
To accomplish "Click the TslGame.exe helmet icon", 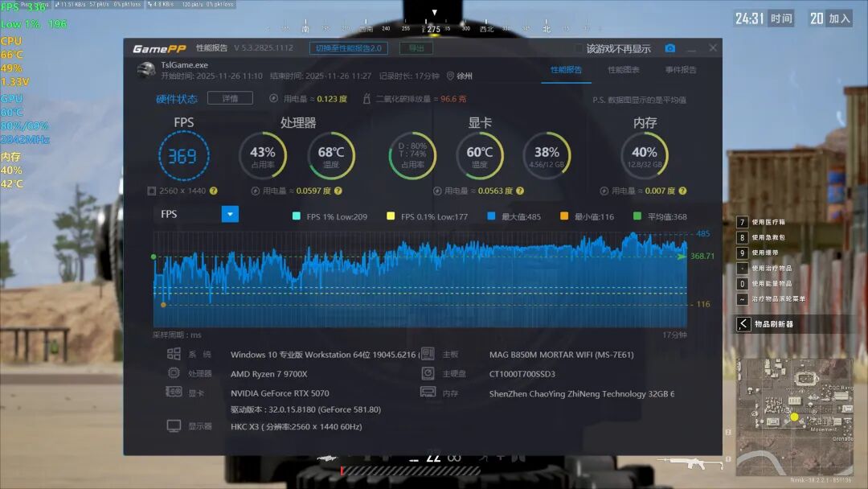I will pyautogui.click(x=146, y=70).
